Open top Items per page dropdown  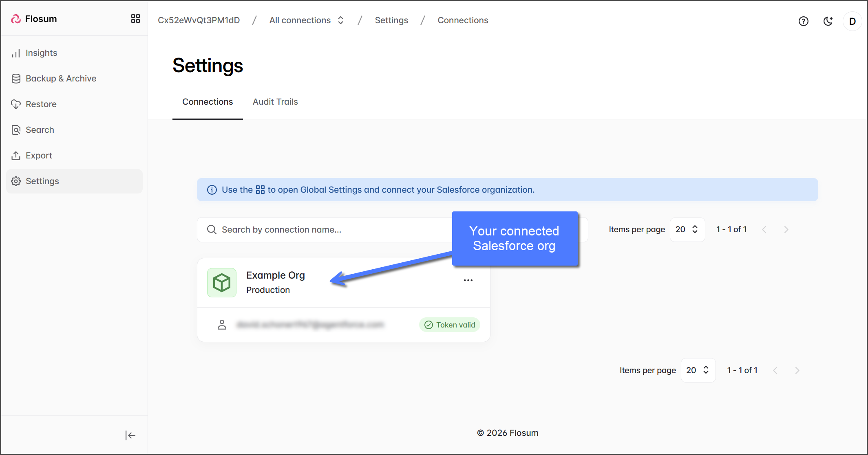tap(687, 229)
